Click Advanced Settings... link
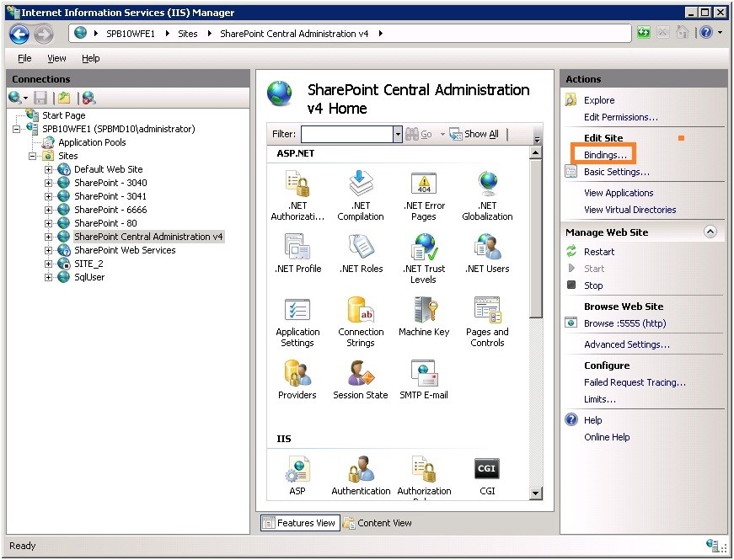This screenshot has height=560, width=734. point(626,344)
